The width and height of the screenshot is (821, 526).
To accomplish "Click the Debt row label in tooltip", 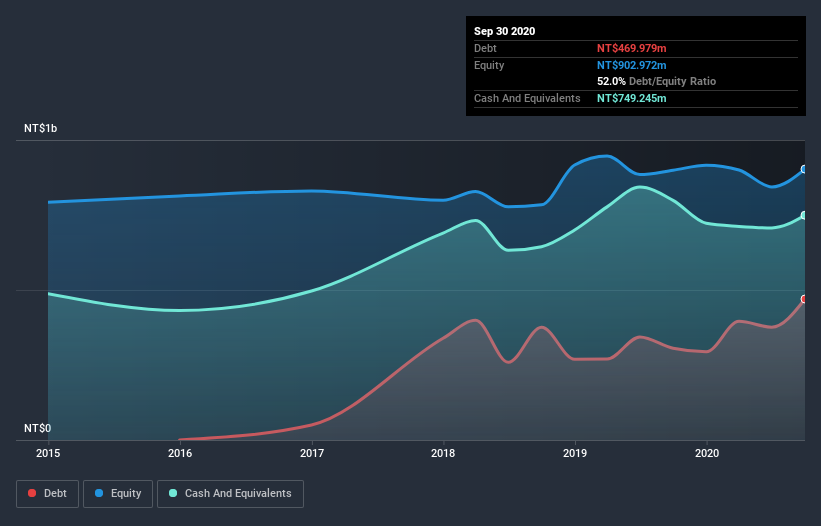I will (485, 48).
